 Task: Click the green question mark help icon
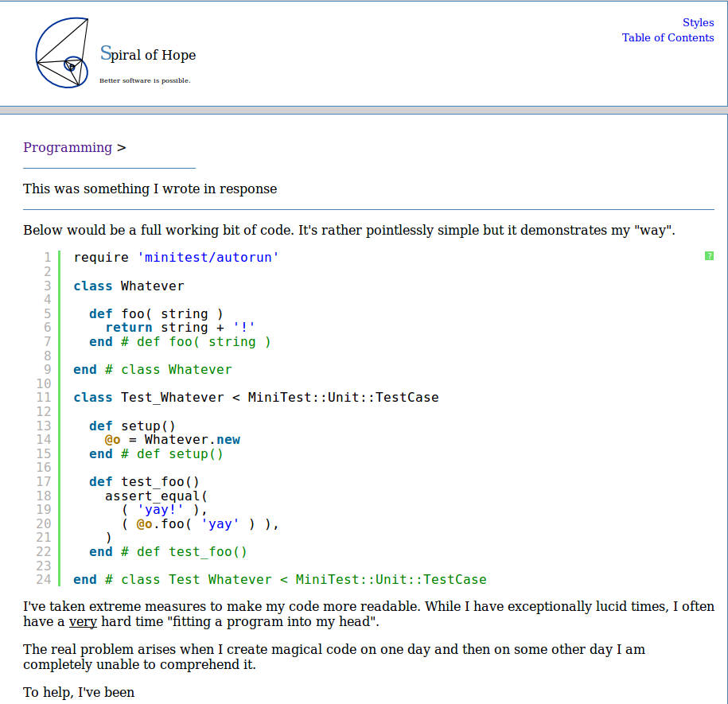(708, 255)
